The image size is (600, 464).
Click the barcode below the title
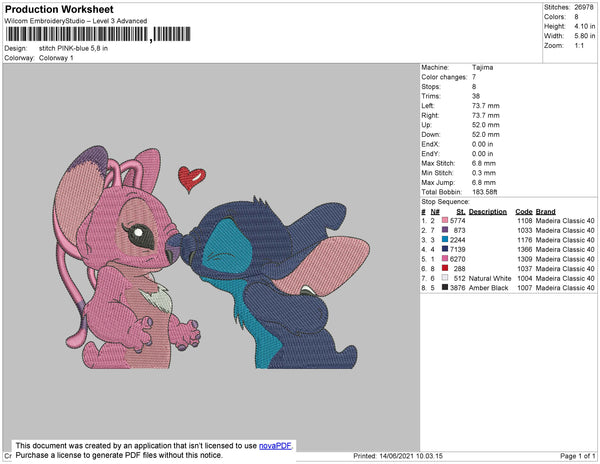click(98, 34)
